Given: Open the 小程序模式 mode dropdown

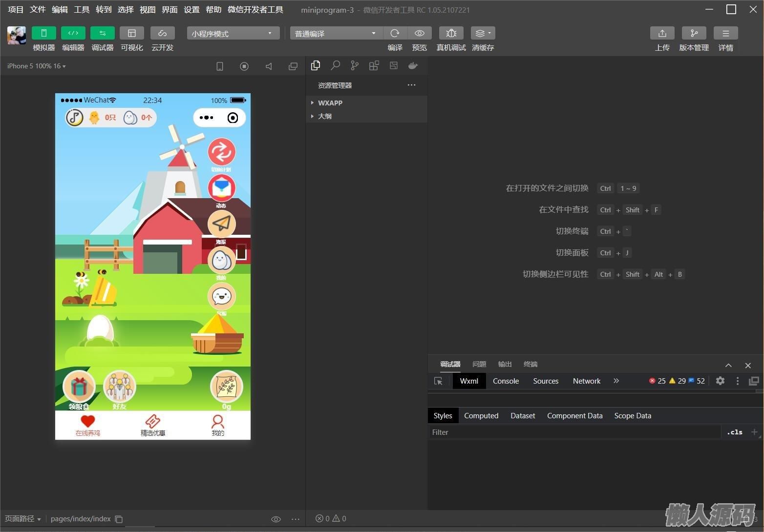Looking at the screenshot, I should pos(233,33).
